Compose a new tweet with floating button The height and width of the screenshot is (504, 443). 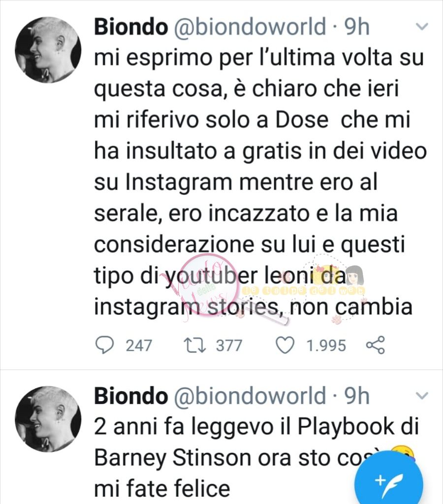tap(389, 481)
